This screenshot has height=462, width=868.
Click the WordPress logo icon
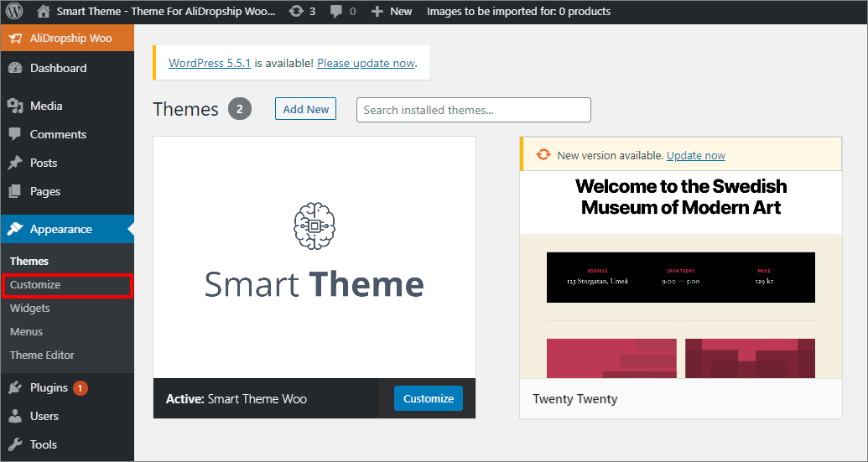pos(15,12)
